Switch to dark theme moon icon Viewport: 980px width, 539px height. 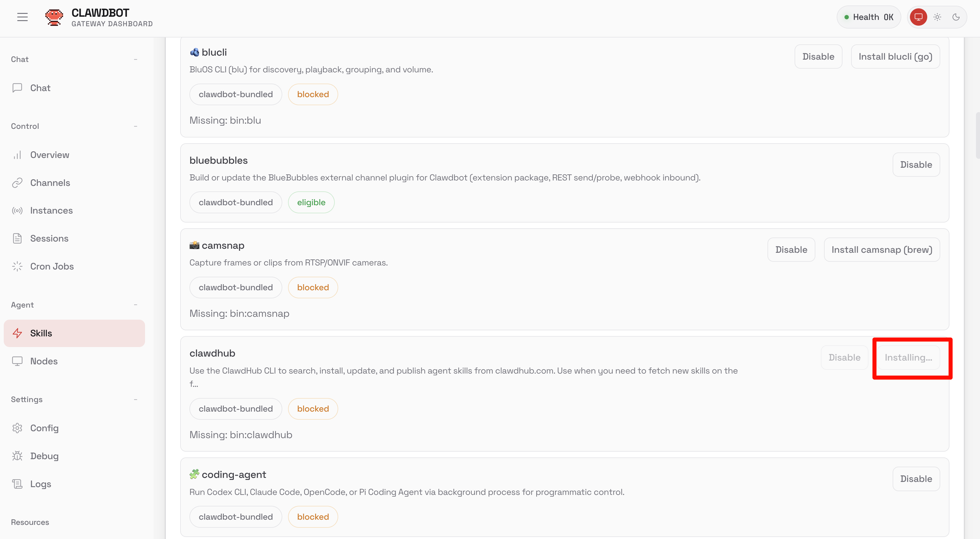click(956, 17)
